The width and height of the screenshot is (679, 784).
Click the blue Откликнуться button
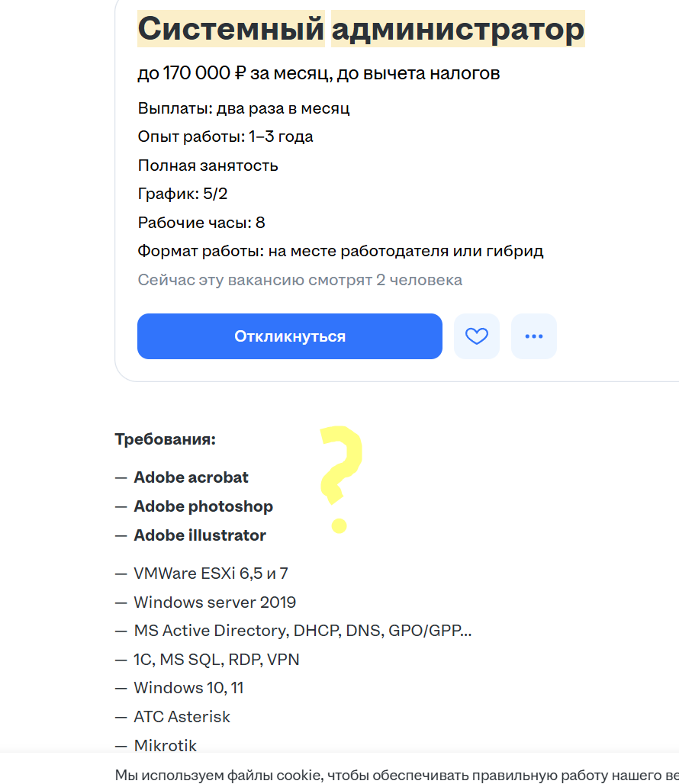click(x=289, y=336)
